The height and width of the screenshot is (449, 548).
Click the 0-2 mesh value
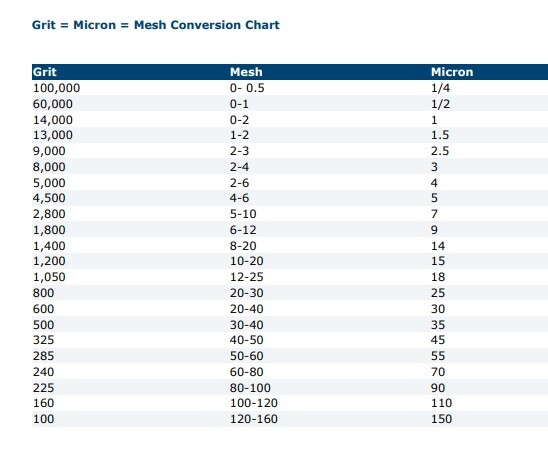(x=239, y=120)
